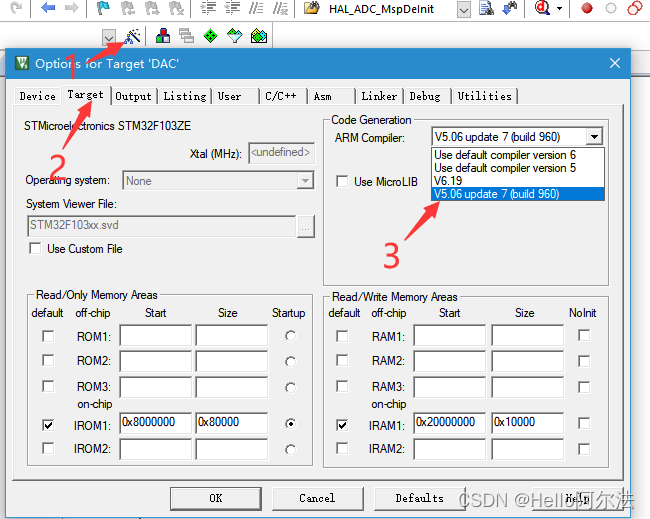The width and height of the screenshot is (650, 519).
Task: Edit the IRAM1 Size field 0x10000
Action: pos(527,422)
